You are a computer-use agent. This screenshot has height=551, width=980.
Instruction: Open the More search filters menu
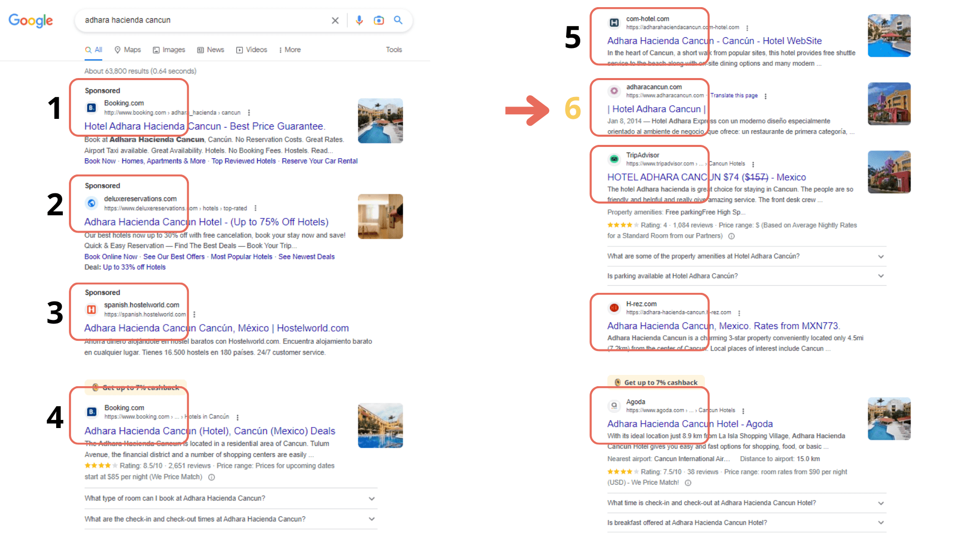click(289, 50)
